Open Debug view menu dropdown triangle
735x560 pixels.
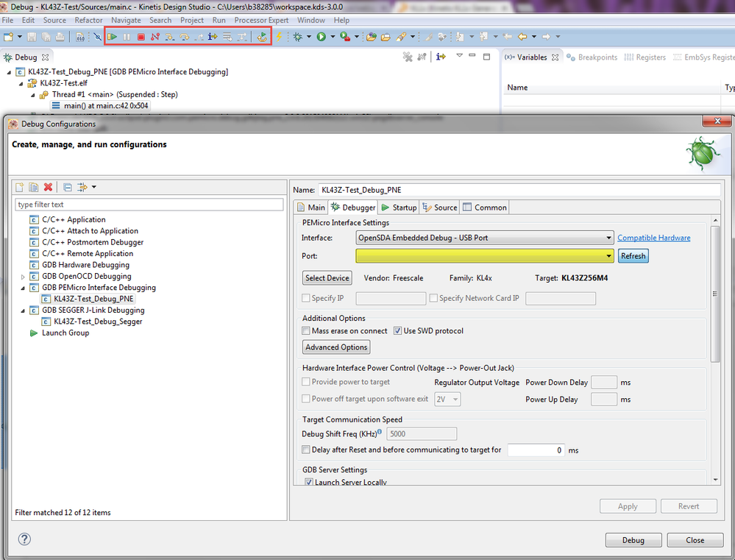(x=459, y=56)
